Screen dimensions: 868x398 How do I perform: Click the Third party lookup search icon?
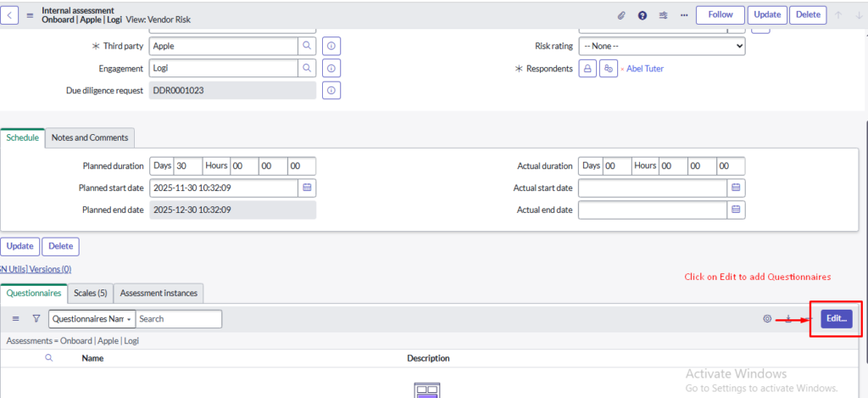[306, 46]
